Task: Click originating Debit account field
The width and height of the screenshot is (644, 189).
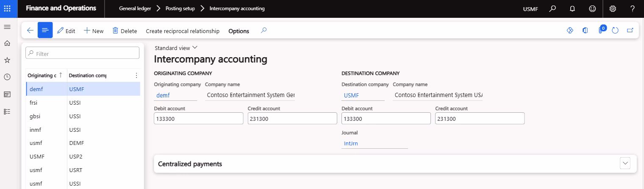Action: point(199,119)
